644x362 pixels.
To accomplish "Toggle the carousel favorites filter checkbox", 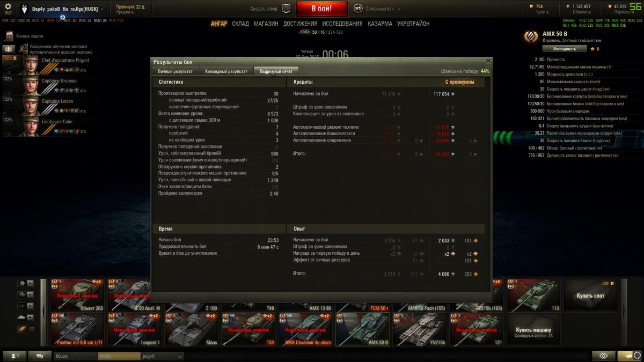I will click(x=32, y=329).
